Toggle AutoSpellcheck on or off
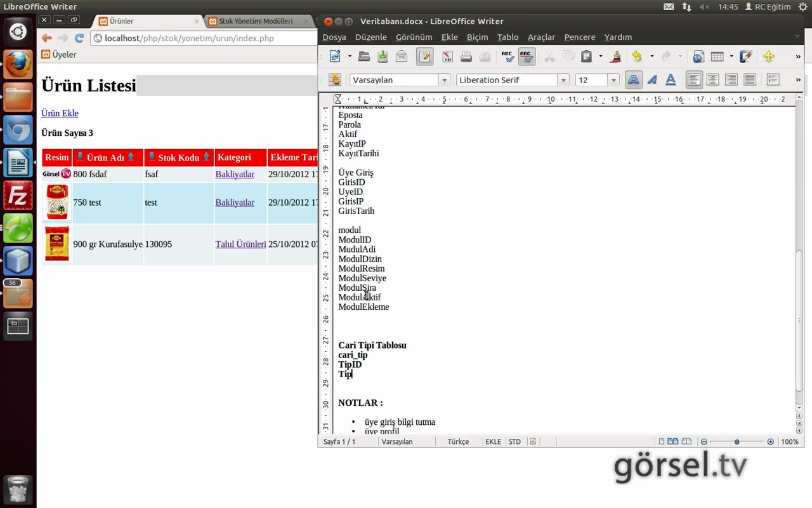The width and height of the screenshot is (812, 508). 527,57
